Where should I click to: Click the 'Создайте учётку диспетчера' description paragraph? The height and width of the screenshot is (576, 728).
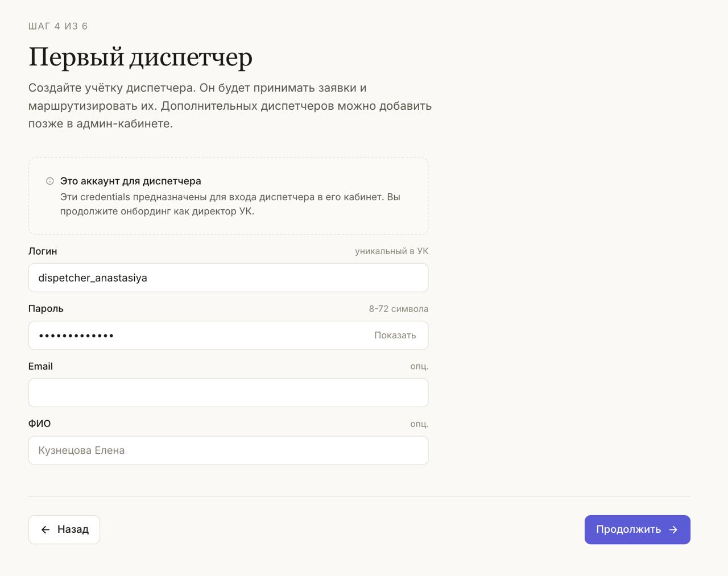click(230, 106)
